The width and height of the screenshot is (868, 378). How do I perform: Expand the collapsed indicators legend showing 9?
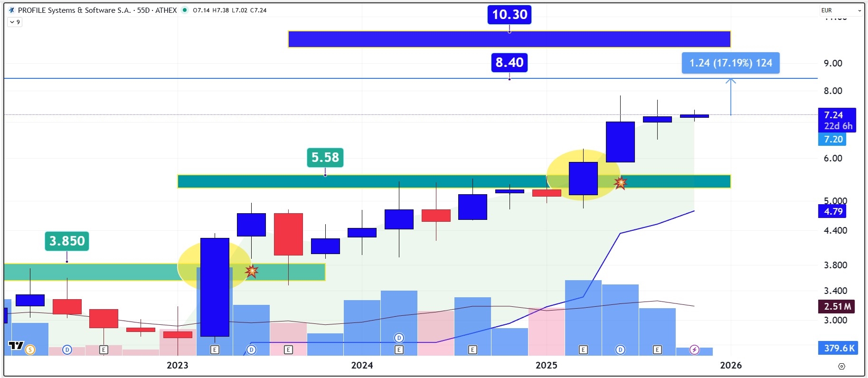tap(15, 22)
